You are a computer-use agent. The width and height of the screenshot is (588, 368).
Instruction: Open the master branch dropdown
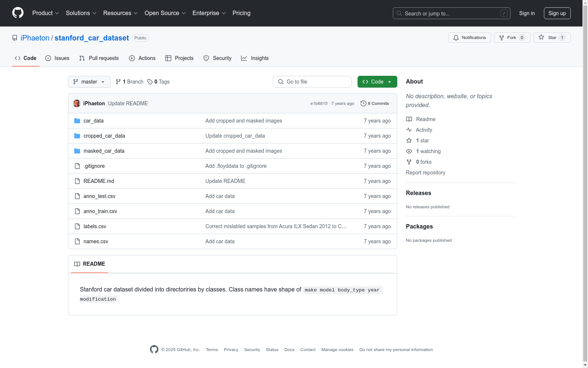pyautogui.click(x=89, y=82)
